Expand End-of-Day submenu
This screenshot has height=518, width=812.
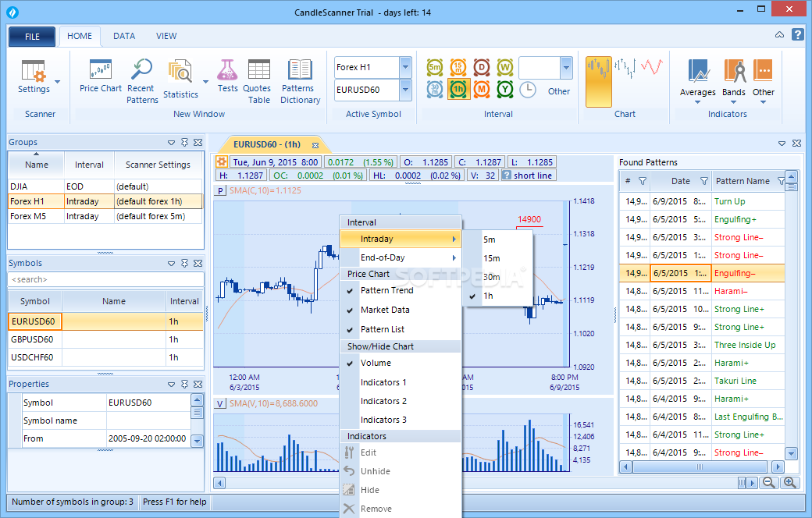pyautogui.click(x=401, y=257)
